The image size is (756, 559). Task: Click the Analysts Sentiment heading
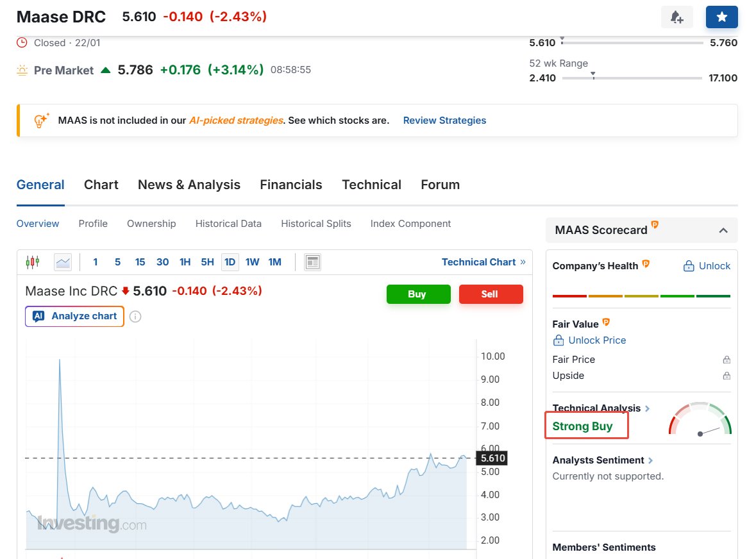click(x=598, y=460)
